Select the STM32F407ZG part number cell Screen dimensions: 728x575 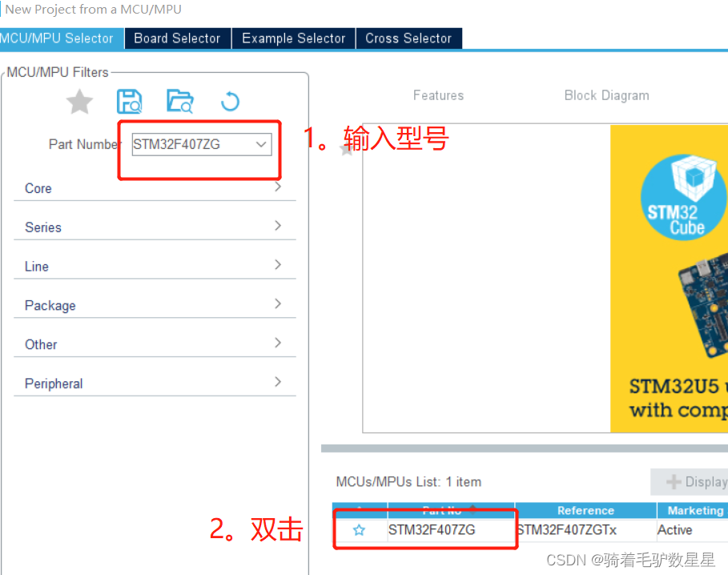pyautogui.click(x=451, y=530)
